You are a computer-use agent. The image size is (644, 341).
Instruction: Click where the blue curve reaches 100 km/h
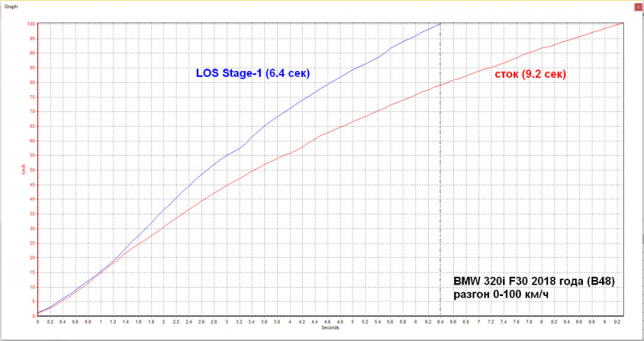[440, 24]
